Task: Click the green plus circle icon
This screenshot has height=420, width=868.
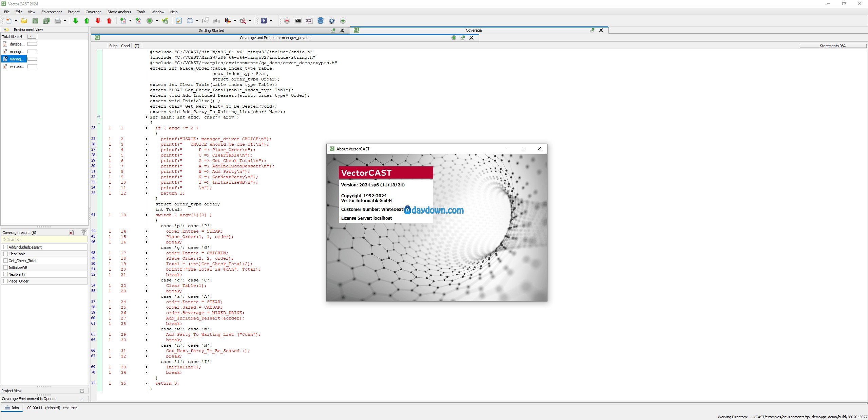Action: (343, 21)
